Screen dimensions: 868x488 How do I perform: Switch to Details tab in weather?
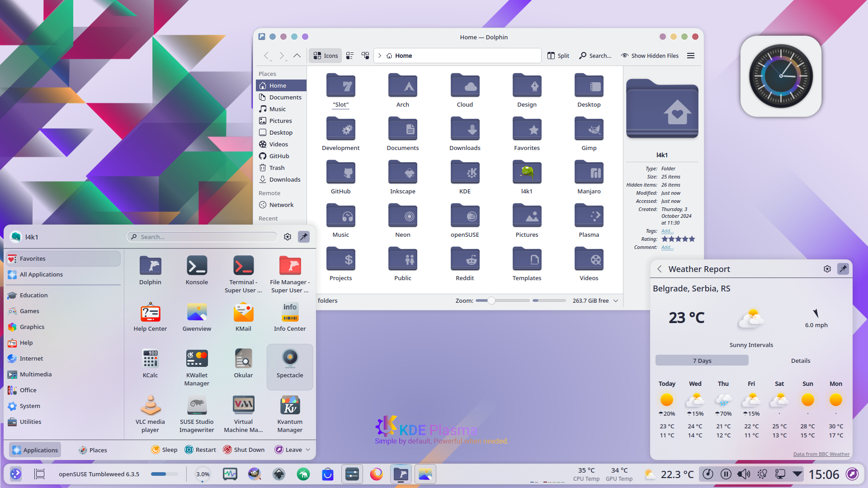[x=800, y=361]
